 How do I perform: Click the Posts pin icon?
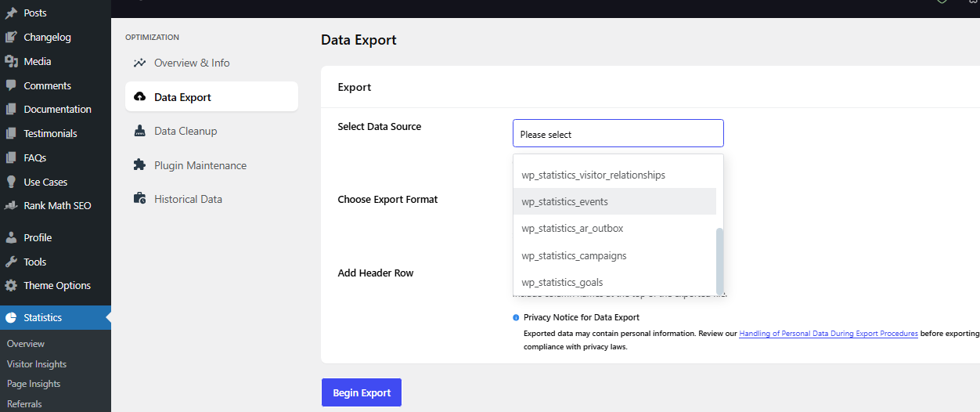point(11,13)
